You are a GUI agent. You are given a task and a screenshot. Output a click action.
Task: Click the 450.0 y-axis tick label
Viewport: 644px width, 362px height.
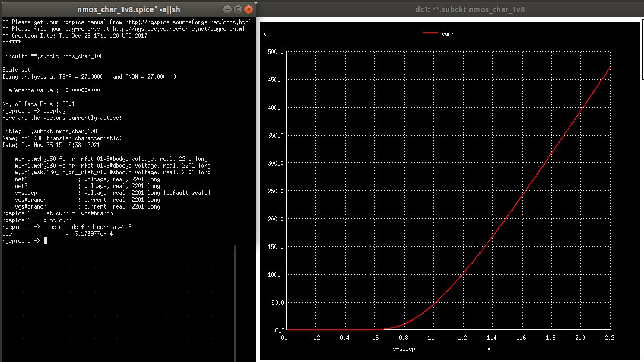pyautogui.click(x=275, y=79)
